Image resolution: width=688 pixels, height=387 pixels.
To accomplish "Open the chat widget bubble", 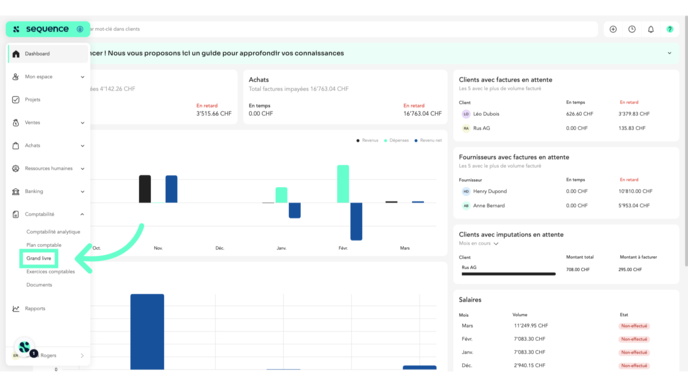I will click(x=25, y=348).
